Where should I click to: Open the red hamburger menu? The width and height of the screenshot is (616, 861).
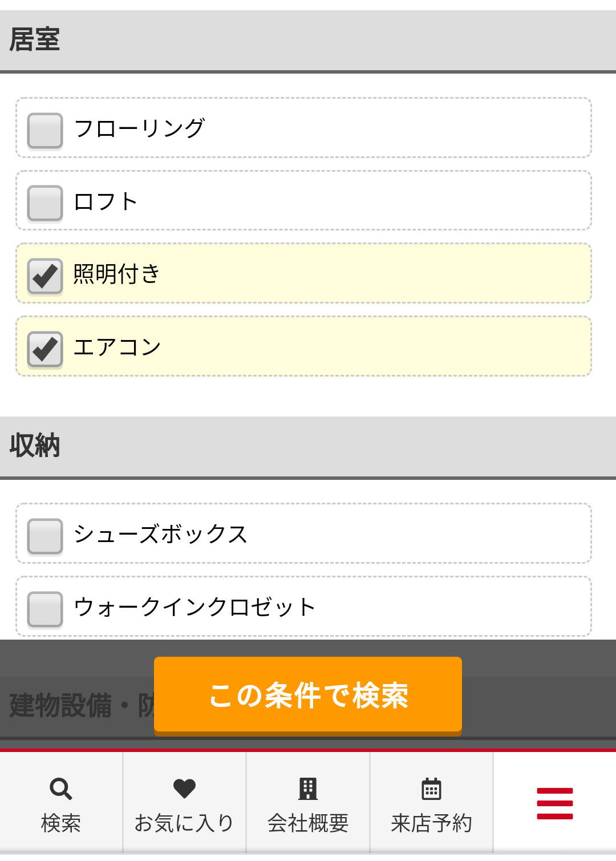pos(554,803)
